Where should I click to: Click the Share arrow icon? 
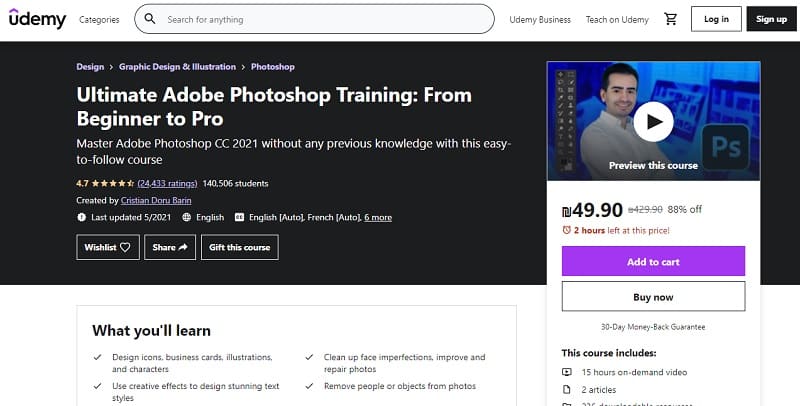pyautogui.click(x=183, y=247)
